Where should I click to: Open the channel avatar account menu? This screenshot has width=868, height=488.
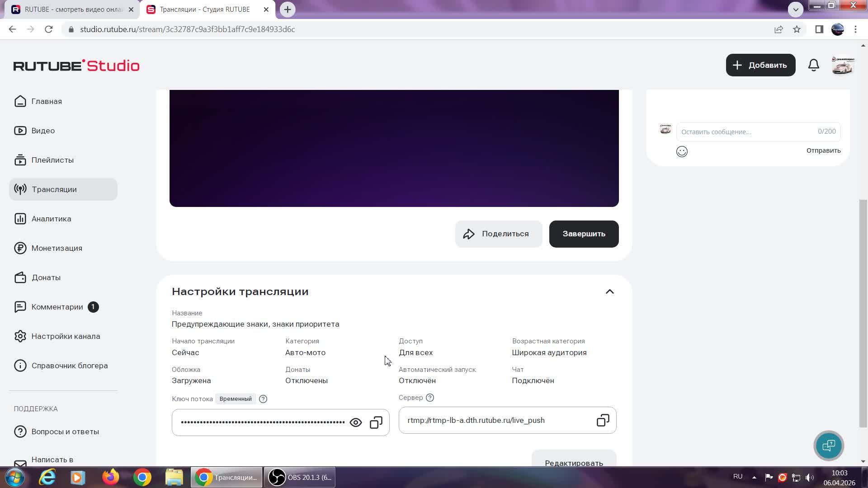pos(843,65)
